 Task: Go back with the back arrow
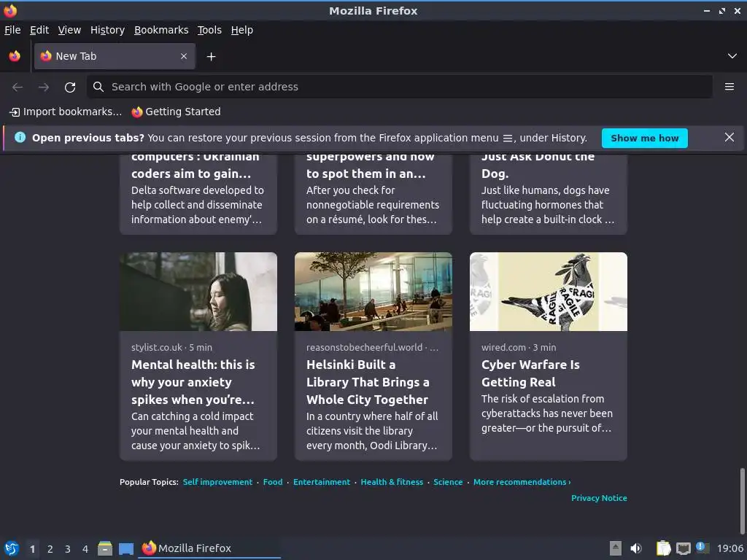[18, 87]
